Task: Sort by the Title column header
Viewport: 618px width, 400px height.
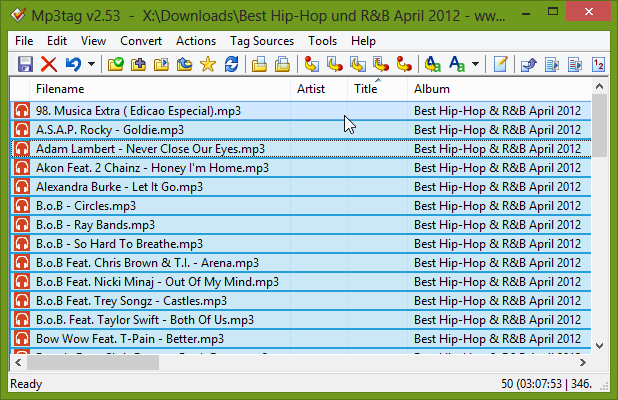Action: pyautogui.click(x=378, y=89)
